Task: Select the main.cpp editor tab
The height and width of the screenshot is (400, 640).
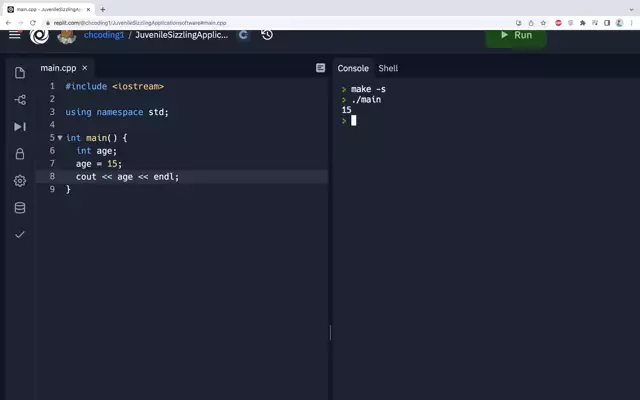Action: (x=58, y=68)
